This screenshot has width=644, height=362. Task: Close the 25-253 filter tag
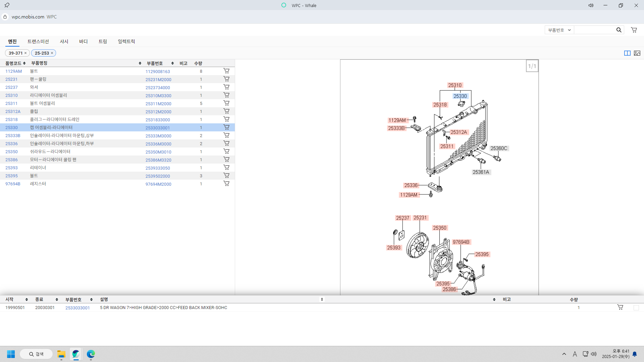coord(52,53)
